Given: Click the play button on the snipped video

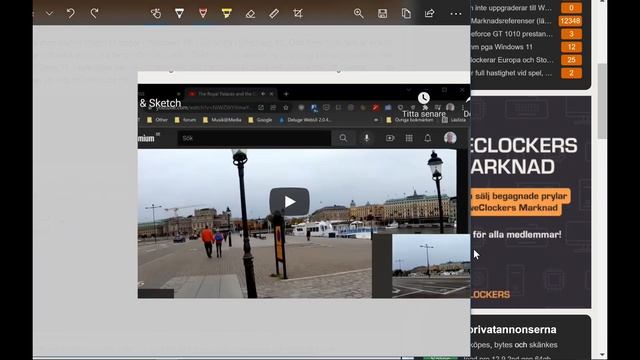Looking at the screenshot, I should [289, 201].
